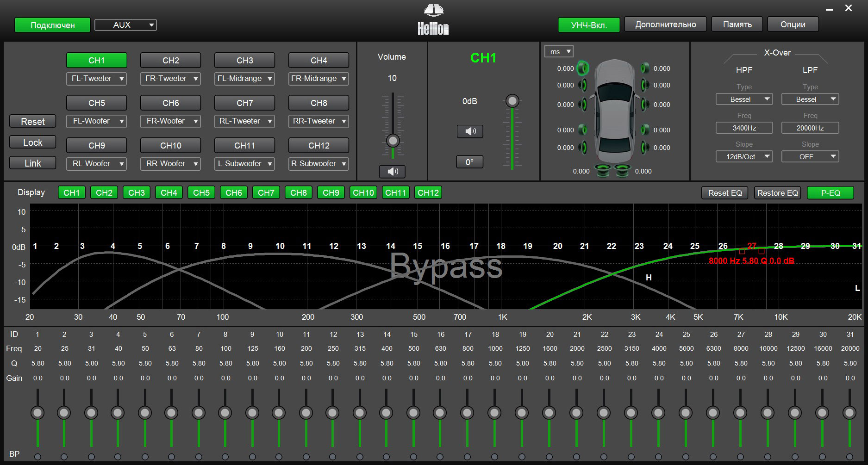Image resolution: width=868 pixels, height=465 pixels.
Task: Click the Hellion logo
Action: click(433, 20)
